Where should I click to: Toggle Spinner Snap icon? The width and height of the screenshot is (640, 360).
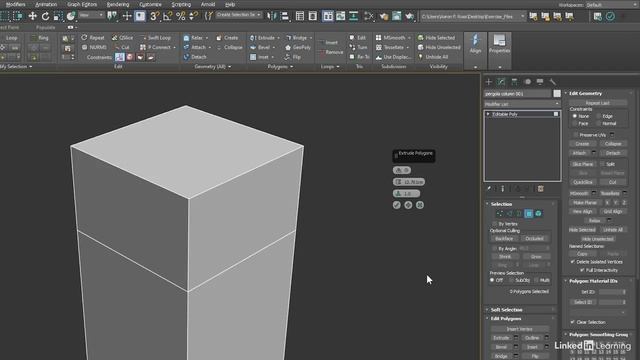193,16
